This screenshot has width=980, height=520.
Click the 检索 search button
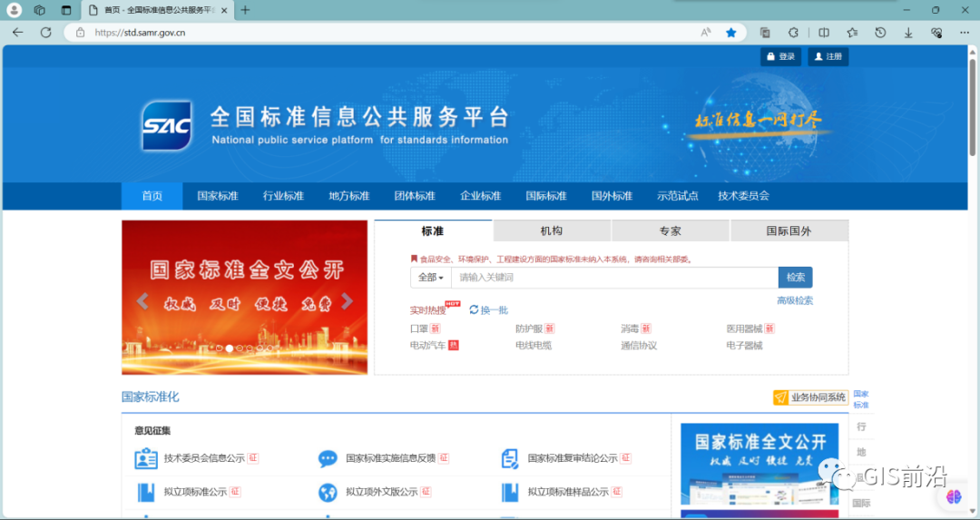coord(796,278)
